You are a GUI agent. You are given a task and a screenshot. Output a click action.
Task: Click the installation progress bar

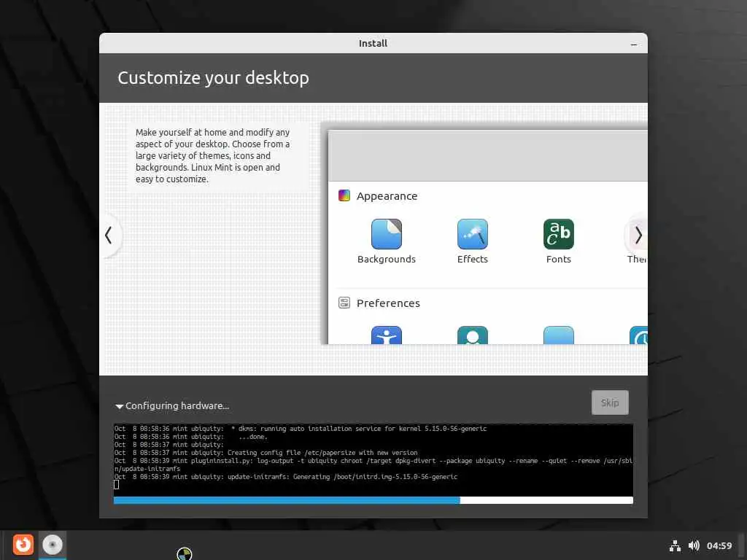click(373, 500)
